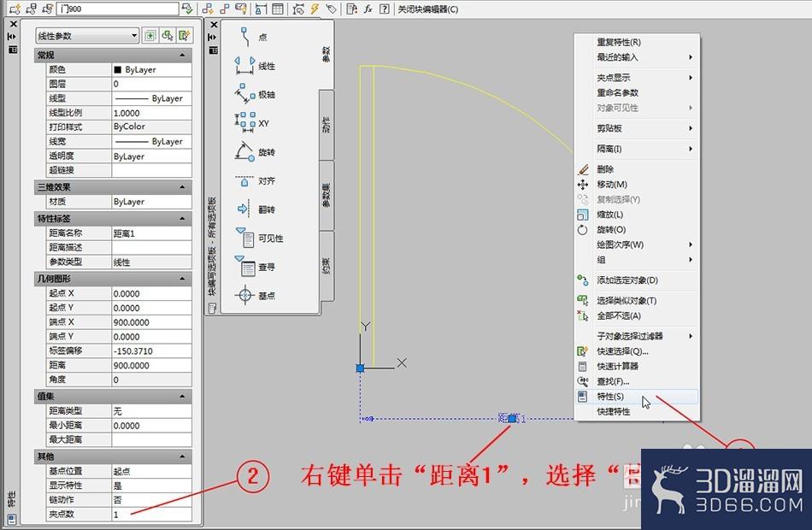This screenshot has width=812, height=530.
Task: Toggle the PICKADD icon in the properties palette
Action: pos(150,35)
